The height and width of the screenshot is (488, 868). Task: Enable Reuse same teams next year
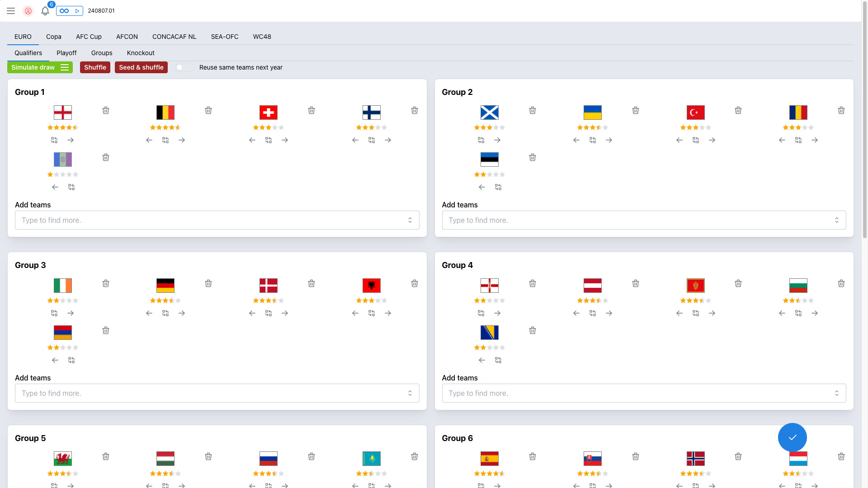click(184, 67)
